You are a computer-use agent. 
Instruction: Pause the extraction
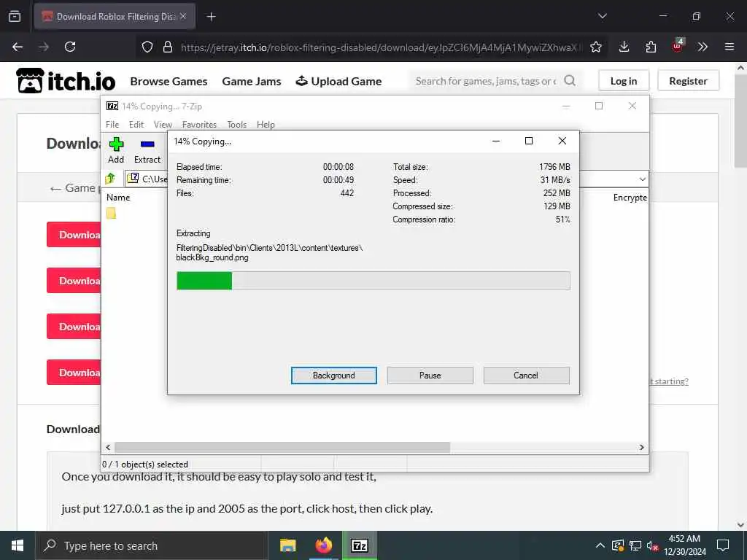(x=430, y=376)
